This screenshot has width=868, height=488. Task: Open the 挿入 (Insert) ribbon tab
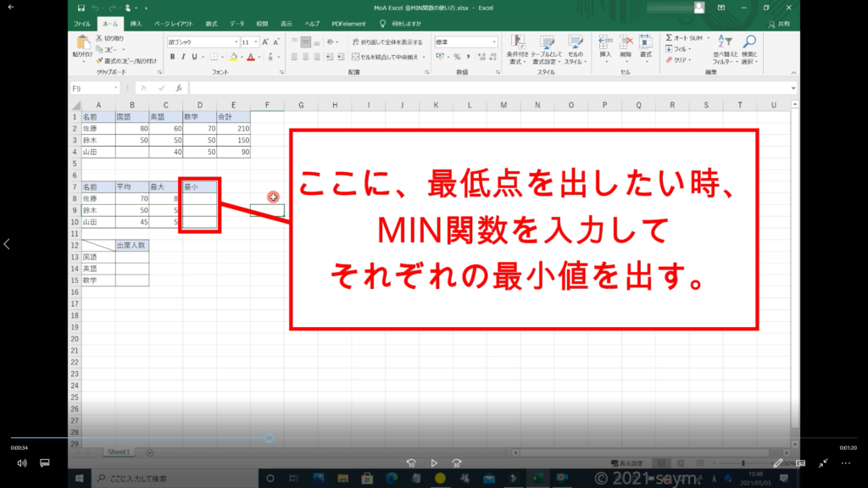pos(136,24)
